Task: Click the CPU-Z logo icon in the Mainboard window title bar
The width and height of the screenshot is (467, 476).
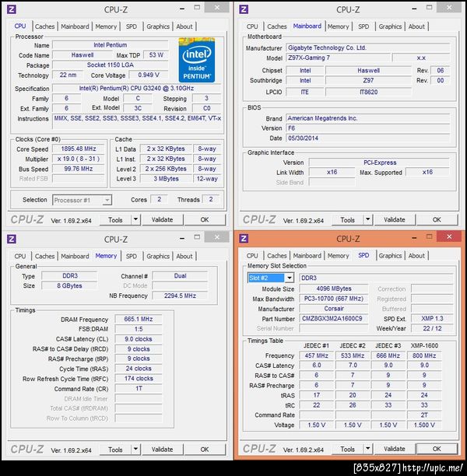Action: click(x=244, y=9)
